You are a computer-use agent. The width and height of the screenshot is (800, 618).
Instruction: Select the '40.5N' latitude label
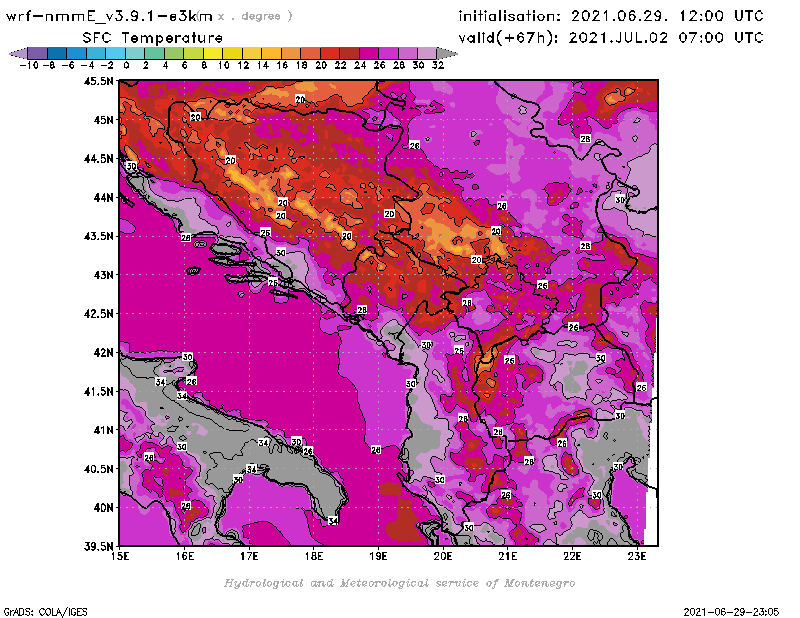(98, 469)
